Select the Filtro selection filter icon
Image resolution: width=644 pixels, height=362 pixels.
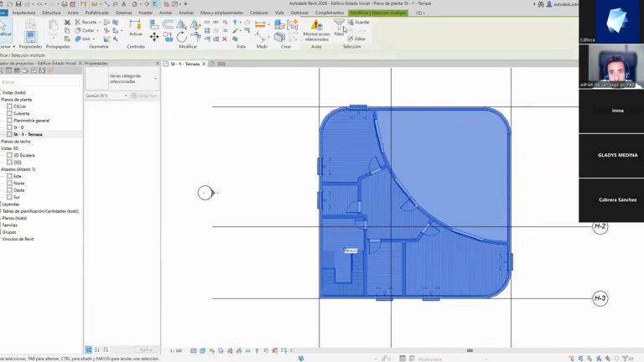point(339,26)
